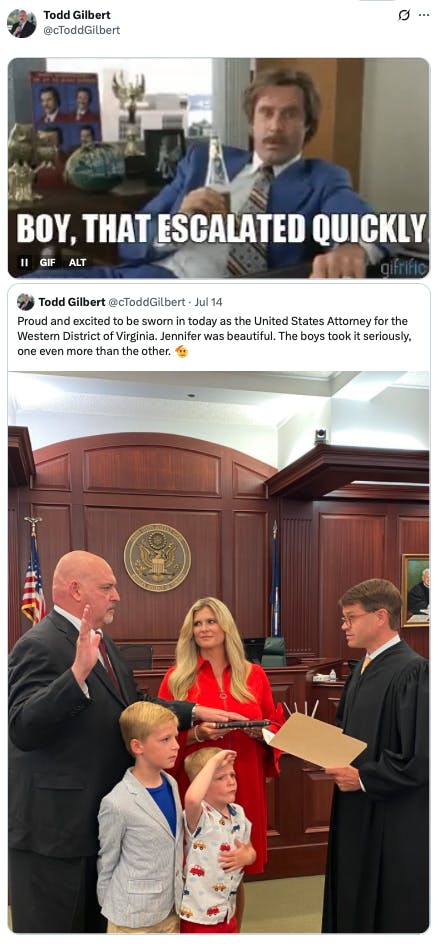The image size is (439, 944).
Task: Pause the playing GIF
Action: point(24,262)
